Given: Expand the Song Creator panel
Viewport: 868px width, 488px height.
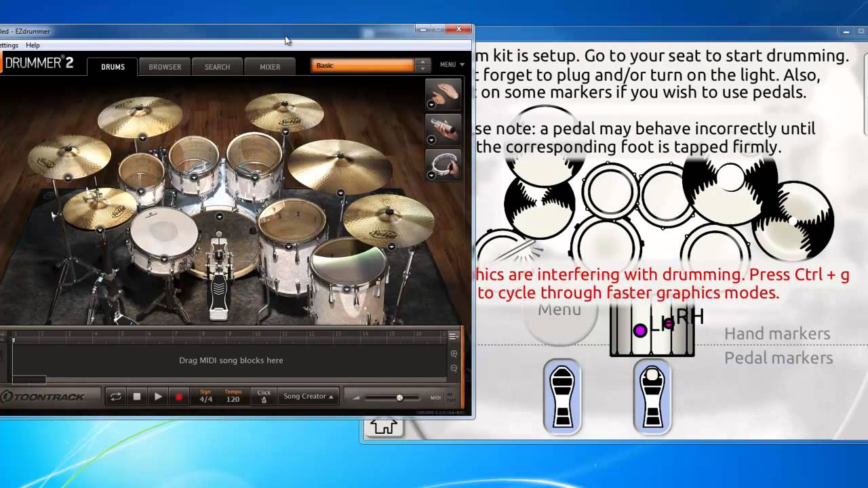Looking at the screenshot, I should [x=309, y=396].
